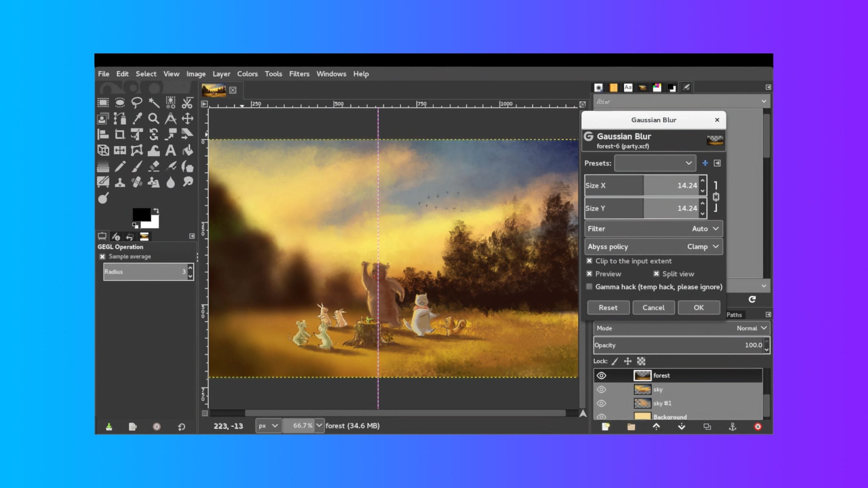
Task: Open the px unit dropdown
Action: pyautogui.click(x=268, y=426)
